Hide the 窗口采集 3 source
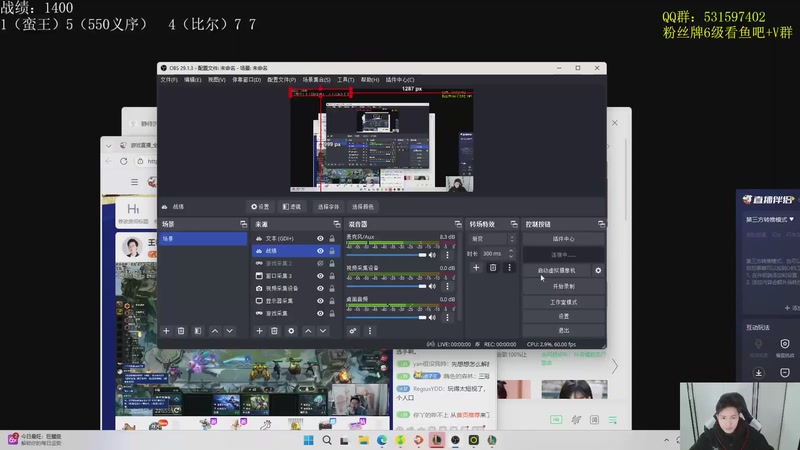The image size is (800, 450). tap(320, 276)
